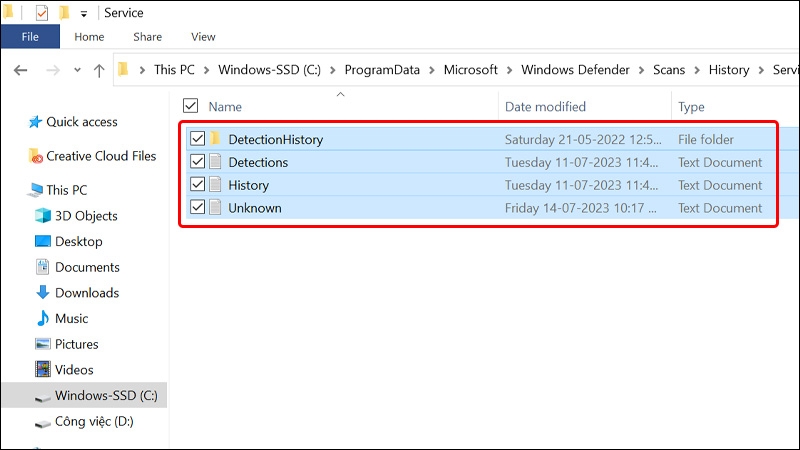Click the Downloads arrow icon

[x=43, y=292]
